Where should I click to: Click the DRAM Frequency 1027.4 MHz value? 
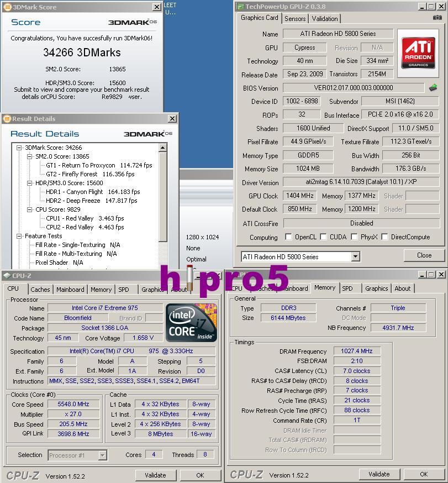[x=357, y=351]
